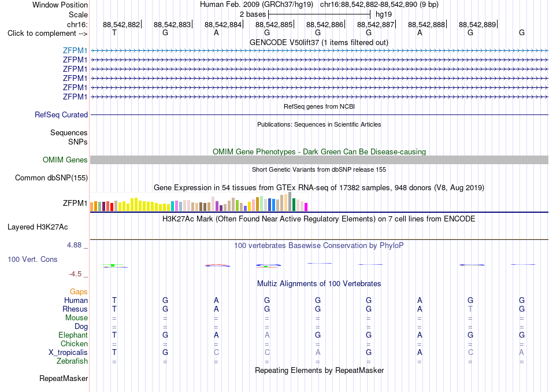Open the 'H3K27Ac Mark' ENCODE track title
Image resolution: width=549 pixels, height=392 pixels.
(x=319, y=219)
